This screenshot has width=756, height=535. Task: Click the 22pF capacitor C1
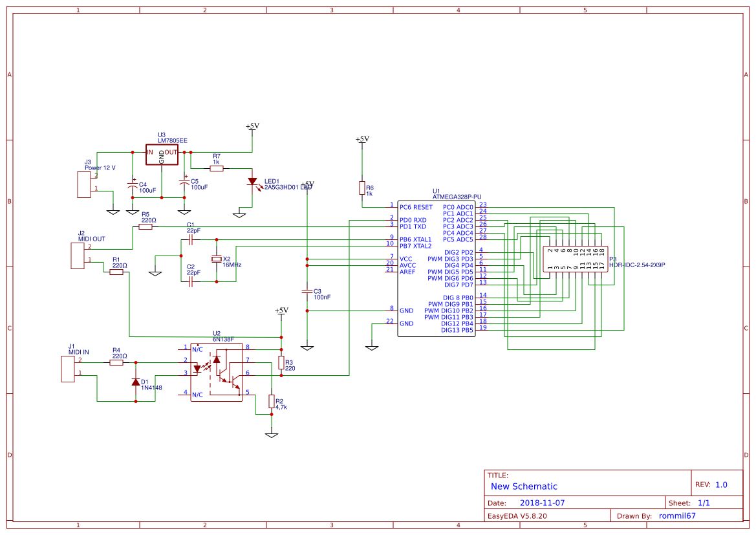pos(189,239)
